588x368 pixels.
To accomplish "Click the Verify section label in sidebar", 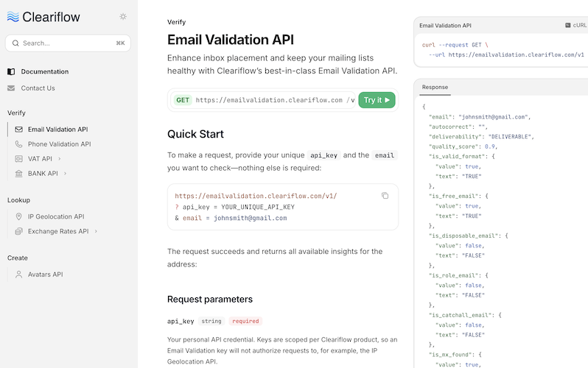I will coord(16,113).
